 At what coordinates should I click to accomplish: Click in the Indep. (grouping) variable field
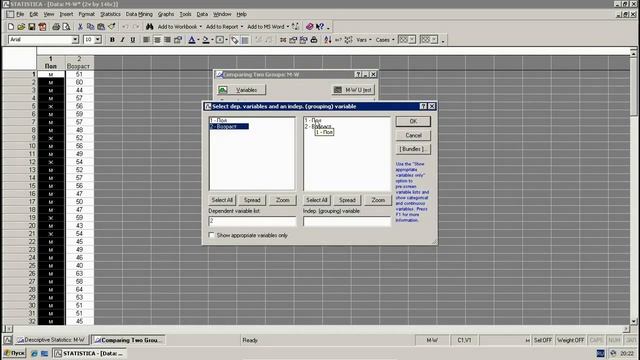point(347,221)
